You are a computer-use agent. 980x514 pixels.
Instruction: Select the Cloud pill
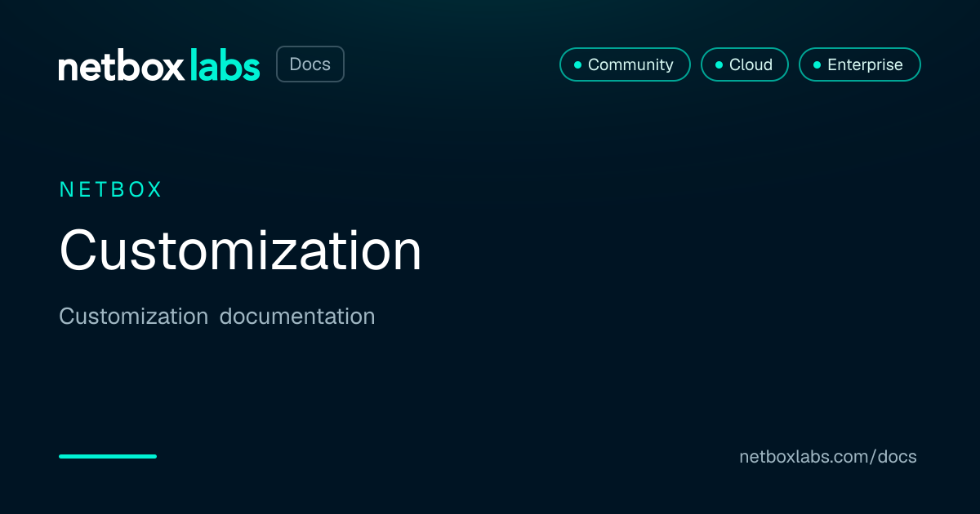(x=745, y=64)
